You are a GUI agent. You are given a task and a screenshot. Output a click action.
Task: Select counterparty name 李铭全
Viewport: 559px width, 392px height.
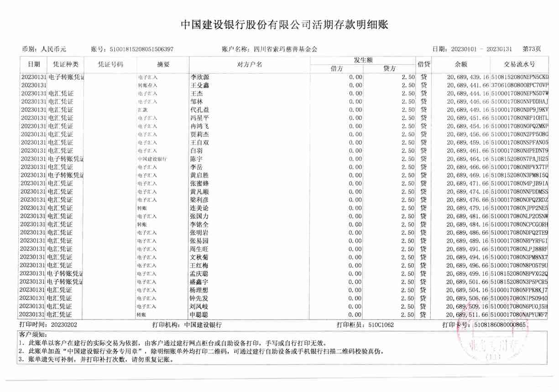[x=199, y=225]
